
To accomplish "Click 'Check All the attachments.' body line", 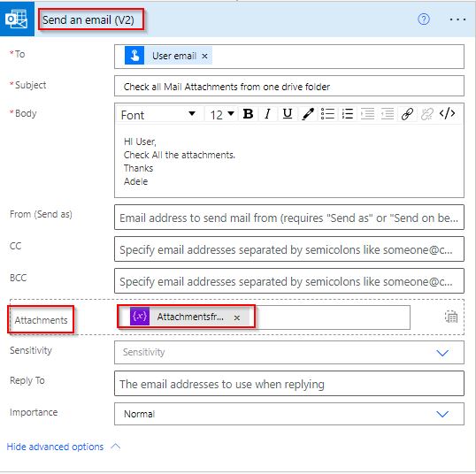I will coord(179,155).
